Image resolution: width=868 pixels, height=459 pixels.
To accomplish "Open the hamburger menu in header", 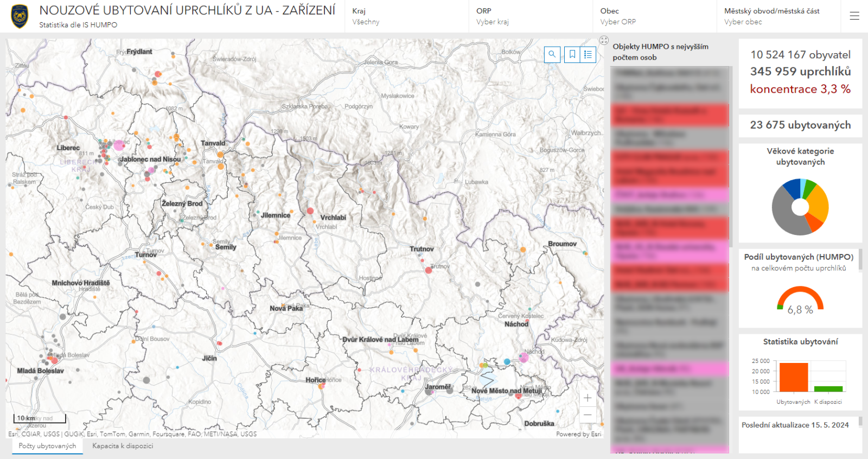I will coord(854,16).
